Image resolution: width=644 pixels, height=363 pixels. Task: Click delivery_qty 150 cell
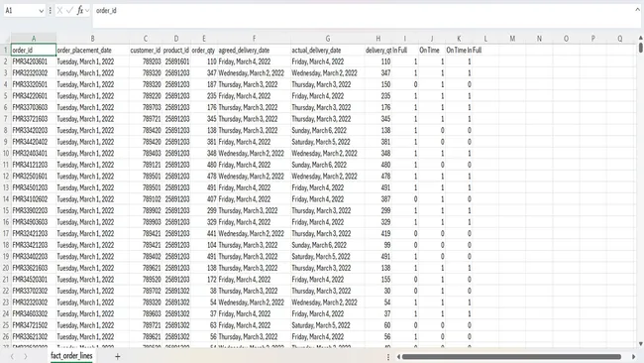click(x=377, y=84)
